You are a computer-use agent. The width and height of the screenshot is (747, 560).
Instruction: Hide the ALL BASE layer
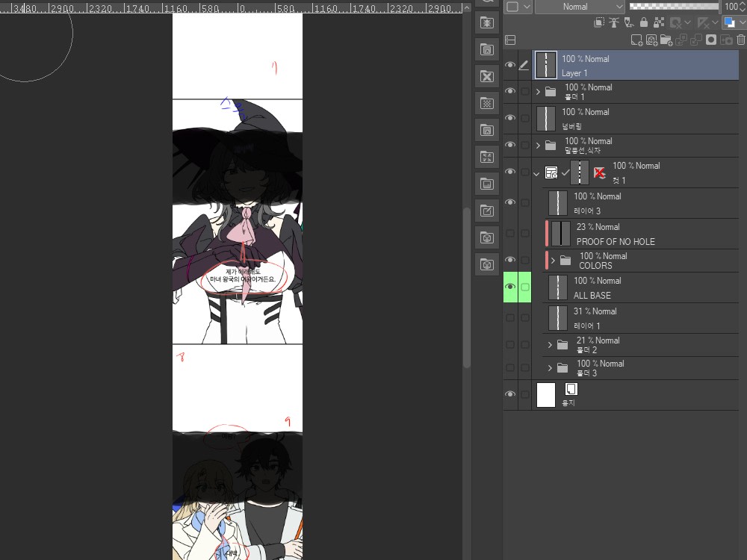pyautogui.click(x=510, y=287)
